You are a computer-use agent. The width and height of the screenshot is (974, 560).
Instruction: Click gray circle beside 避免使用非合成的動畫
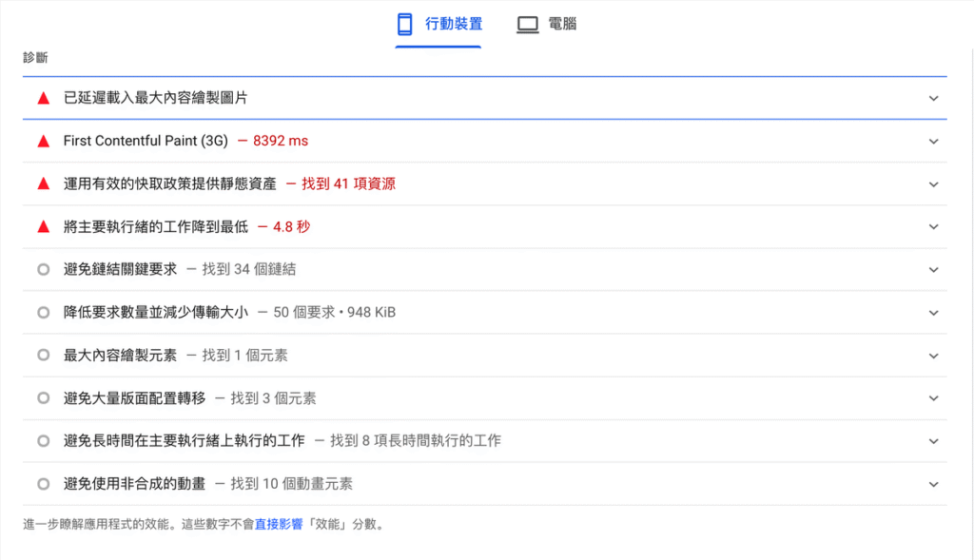coord(44,484)
